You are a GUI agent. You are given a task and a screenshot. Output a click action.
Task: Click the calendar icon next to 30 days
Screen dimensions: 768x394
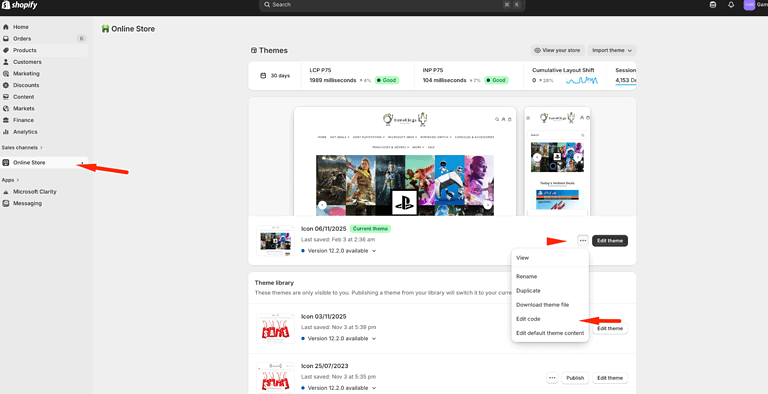click(263, 76)
